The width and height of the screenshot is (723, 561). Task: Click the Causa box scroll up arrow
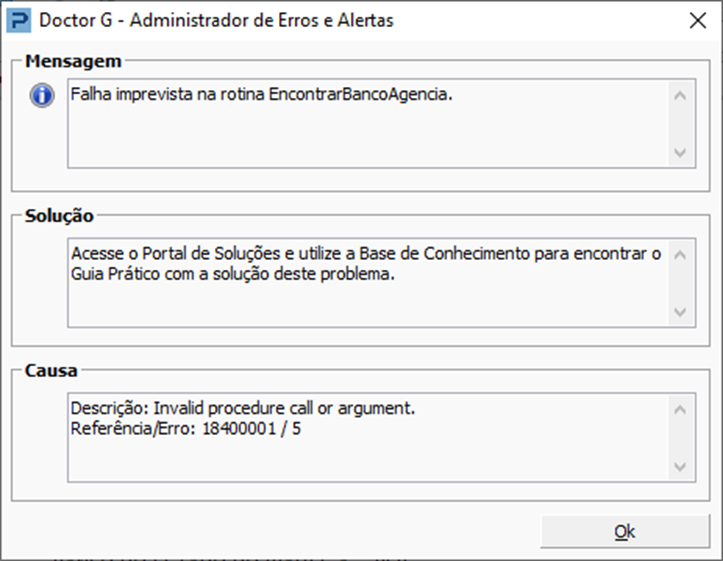tap(680, 410)
